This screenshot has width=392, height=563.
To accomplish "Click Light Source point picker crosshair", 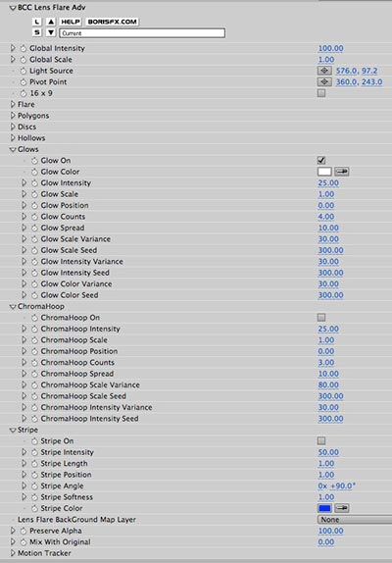I will [x=324, y=71].
